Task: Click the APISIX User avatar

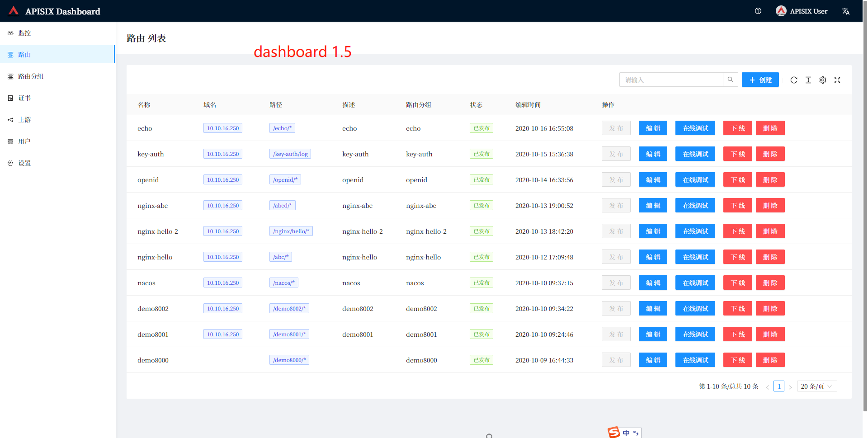Action: 781,11
